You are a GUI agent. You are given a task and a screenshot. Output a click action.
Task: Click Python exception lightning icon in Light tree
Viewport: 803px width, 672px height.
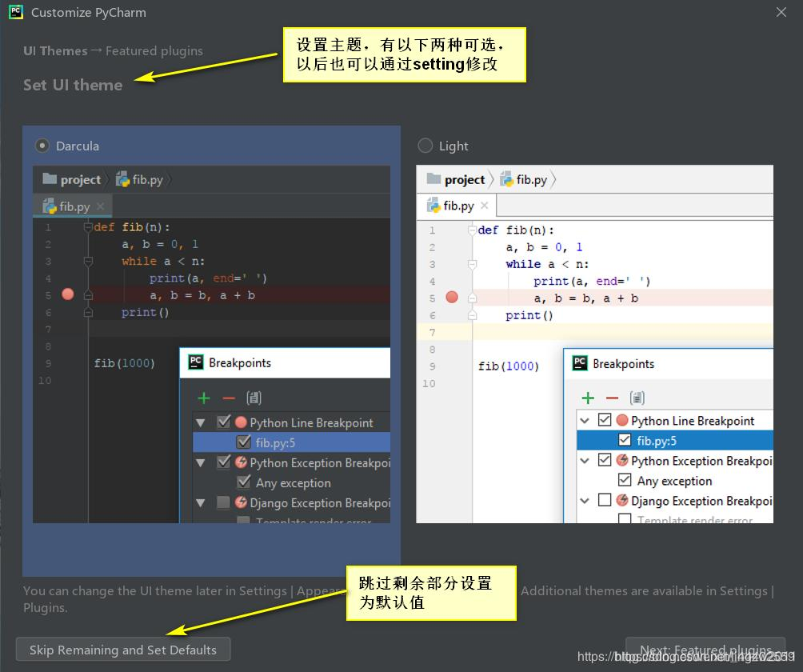[x=622, y=461]
